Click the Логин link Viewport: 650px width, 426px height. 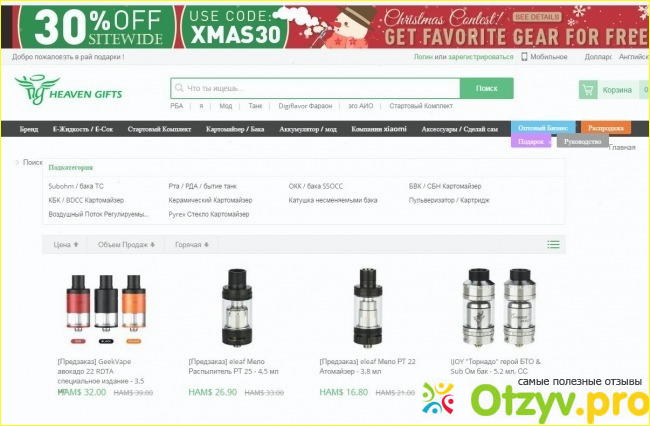(x=423, y=57)
